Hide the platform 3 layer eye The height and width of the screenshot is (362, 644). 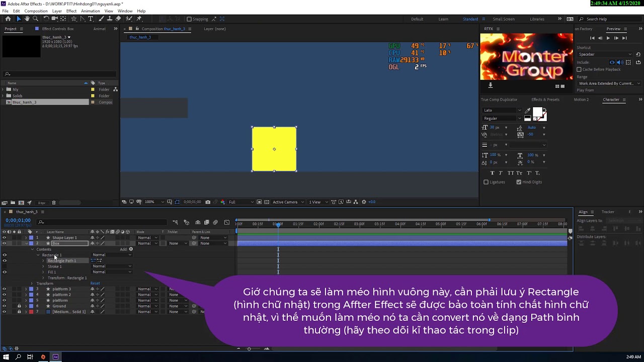pyautogui.click(x=5, y=289)
